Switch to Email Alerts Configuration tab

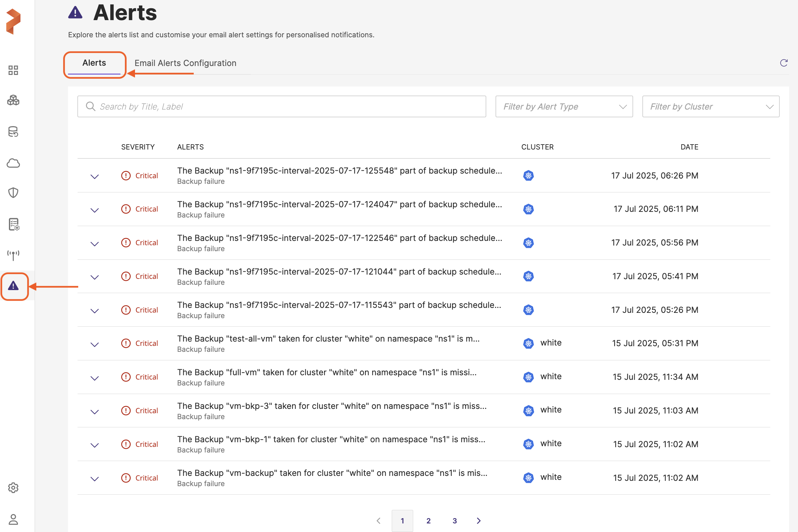point(185,63)
